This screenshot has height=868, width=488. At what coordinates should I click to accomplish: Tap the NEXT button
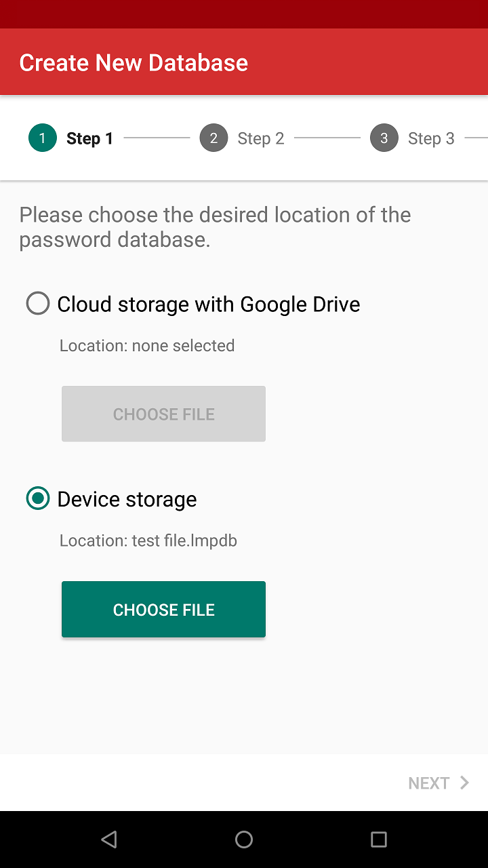(x=429, y=783)
